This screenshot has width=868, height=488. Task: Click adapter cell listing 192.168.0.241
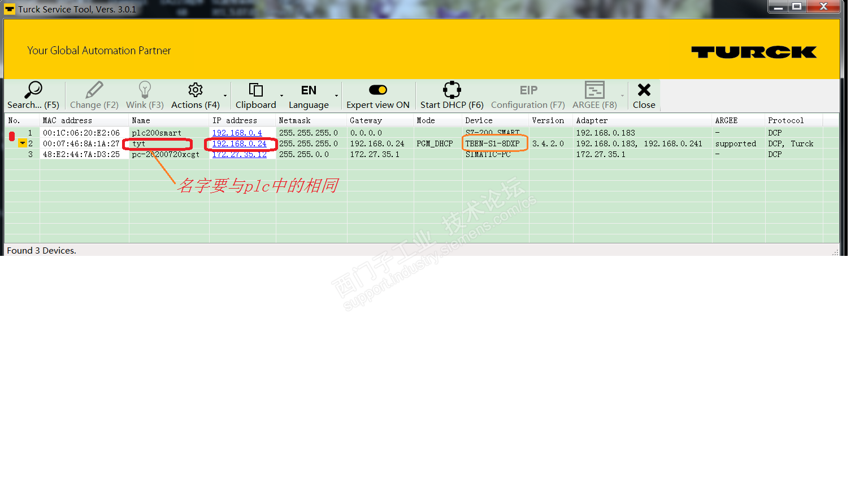639,143
